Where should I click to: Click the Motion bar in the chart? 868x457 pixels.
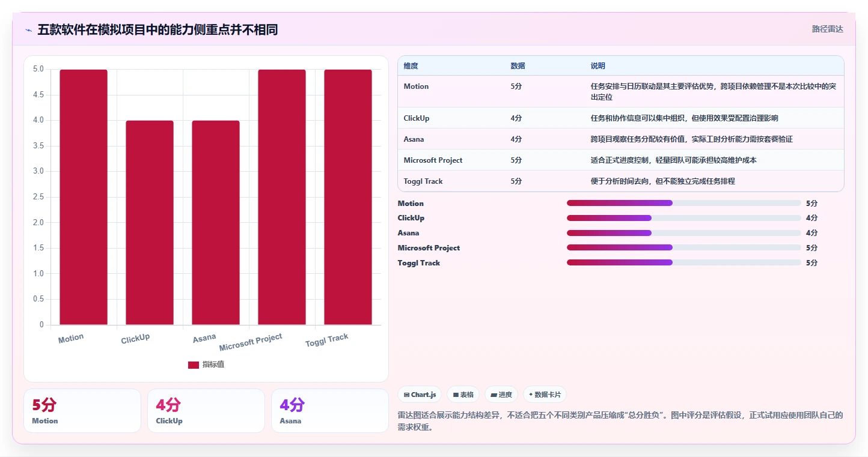(x=84, y=197)
